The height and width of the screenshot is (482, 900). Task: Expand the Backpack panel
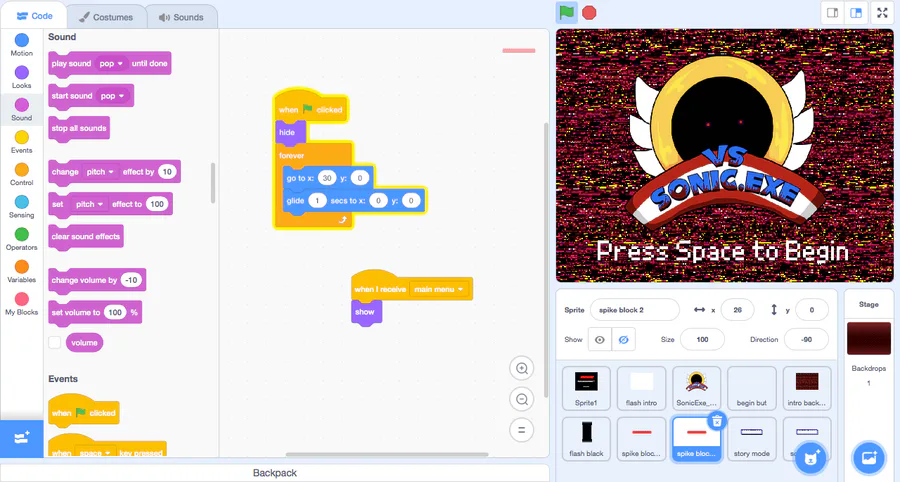pyautogui.click(x=274, y=473)
